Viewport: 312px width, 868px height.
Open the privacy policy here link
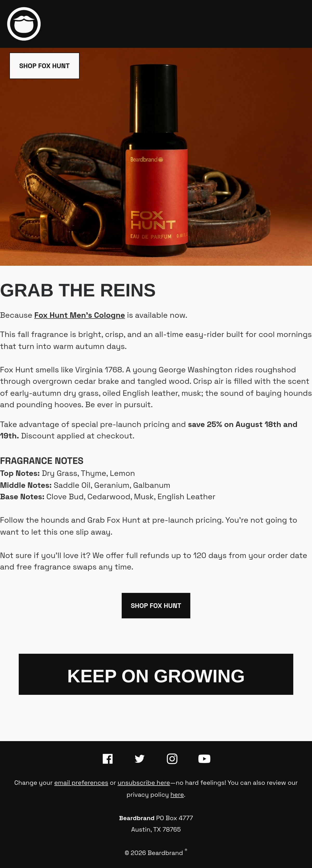[177, 795]
